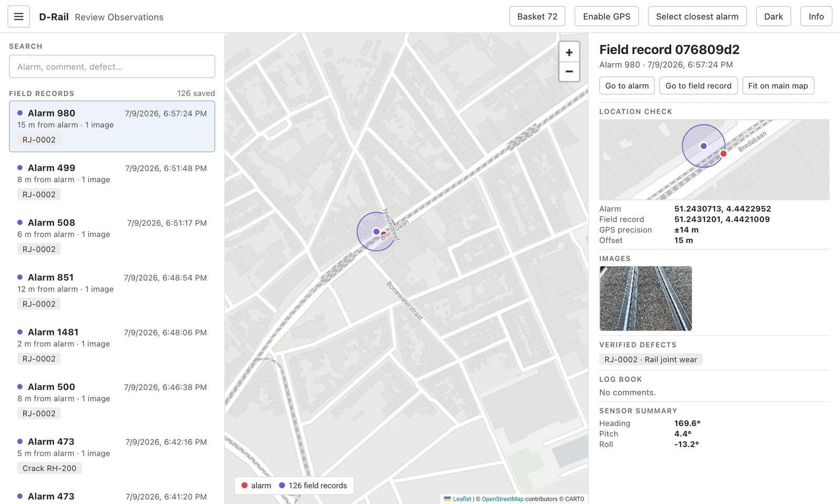This screenshot has width=840, height=504.
Task: Open the Info panel
Action: coord(816,16)
